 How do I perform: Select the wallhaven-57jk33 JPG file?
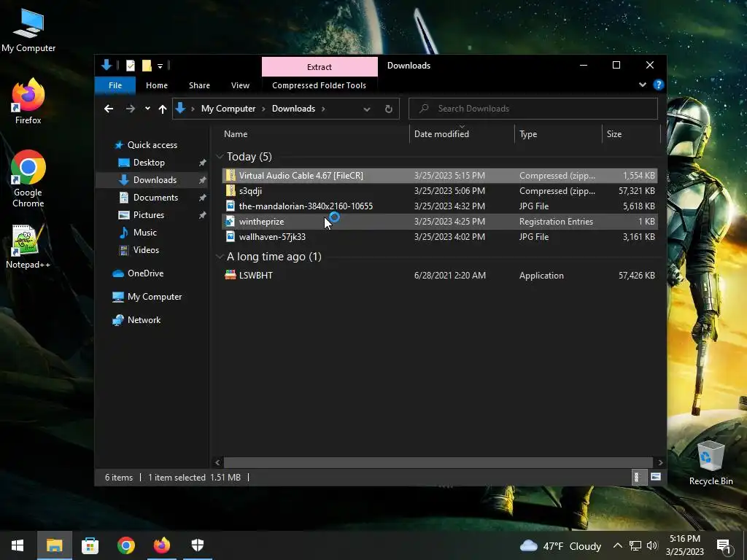(439, 237)
